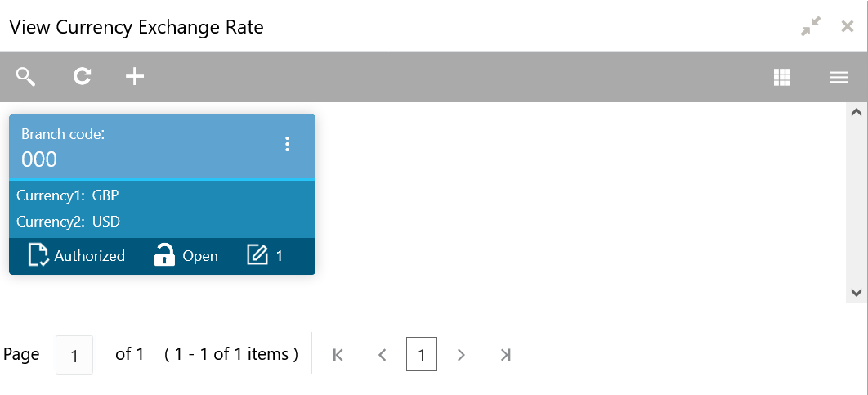Viewport: 868px width, 395px height.
Task: Go to the first page
Action: (338, 355)
